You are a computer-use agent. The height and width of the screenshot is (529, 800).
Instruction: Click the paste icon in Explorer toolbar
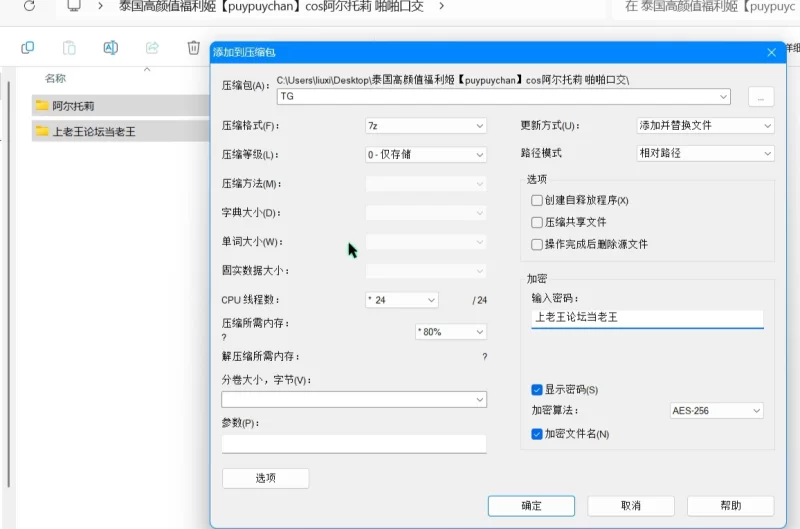pyautogui.click(x=69, y=48)
